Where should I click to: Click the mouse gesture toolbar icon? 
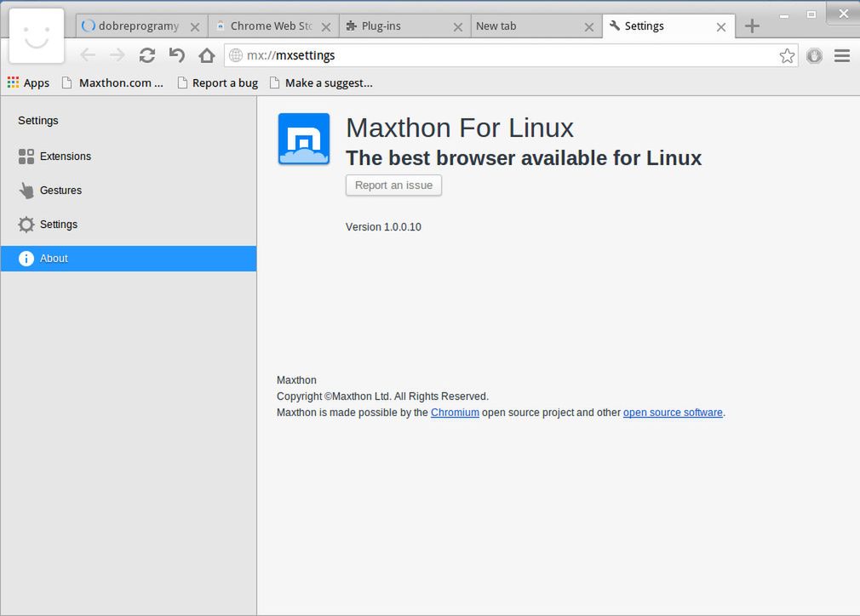(815, 55)
